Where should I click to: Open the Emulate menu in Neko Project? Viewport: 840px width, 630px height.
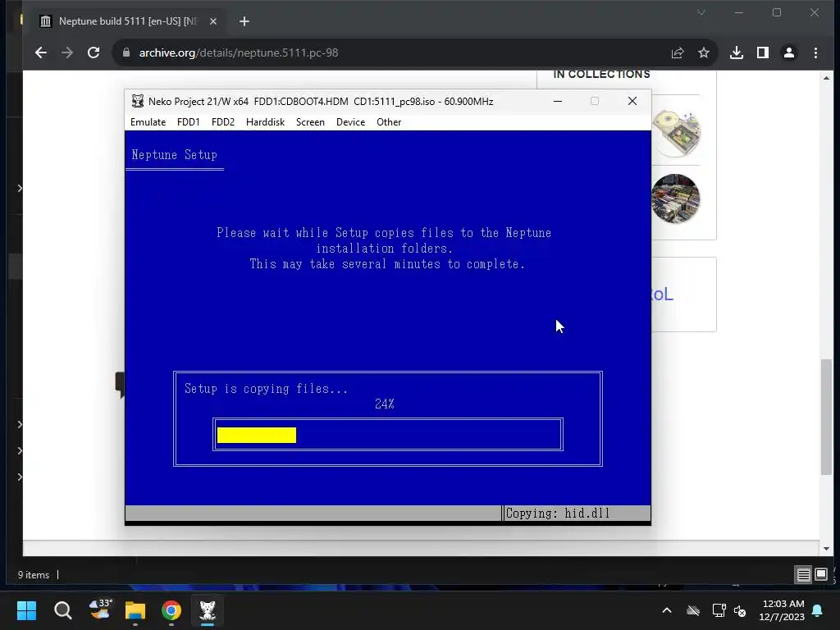click(x=148, y=122)
